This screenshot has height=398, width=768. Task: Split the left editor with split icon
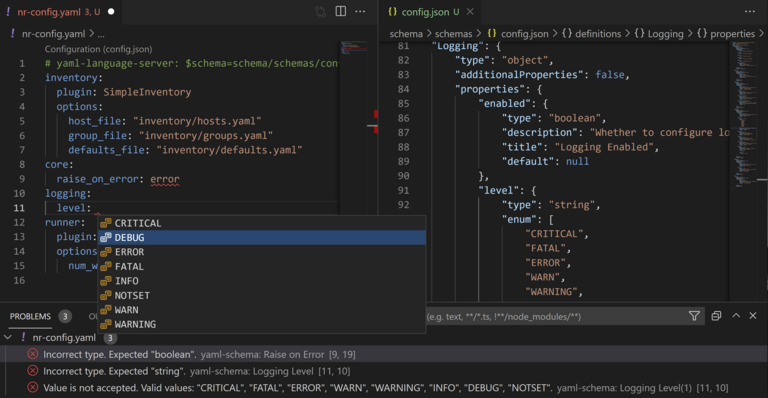click(x=340, y=11)
